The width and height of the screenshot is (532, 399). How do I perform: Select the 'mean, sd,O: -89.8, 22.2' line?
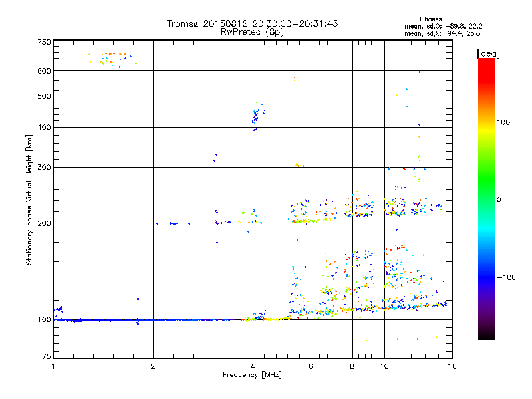(443, 26)
